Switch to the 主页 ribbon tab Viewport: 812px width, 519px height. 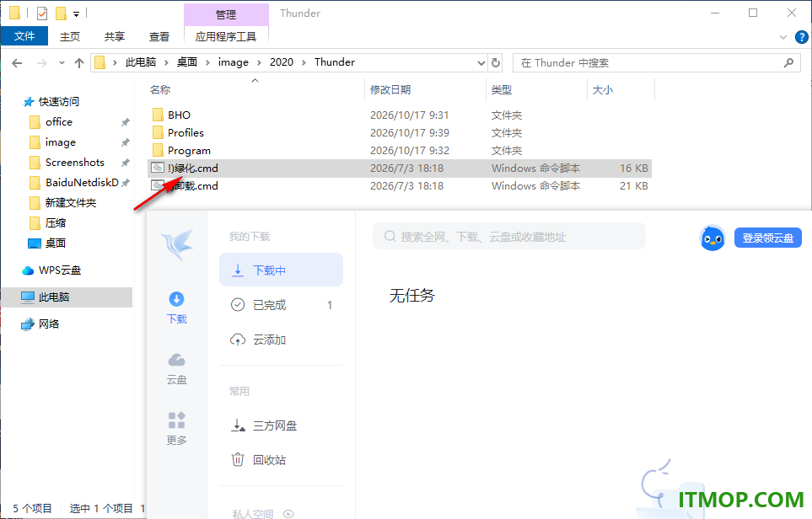[x=70, y=36]
